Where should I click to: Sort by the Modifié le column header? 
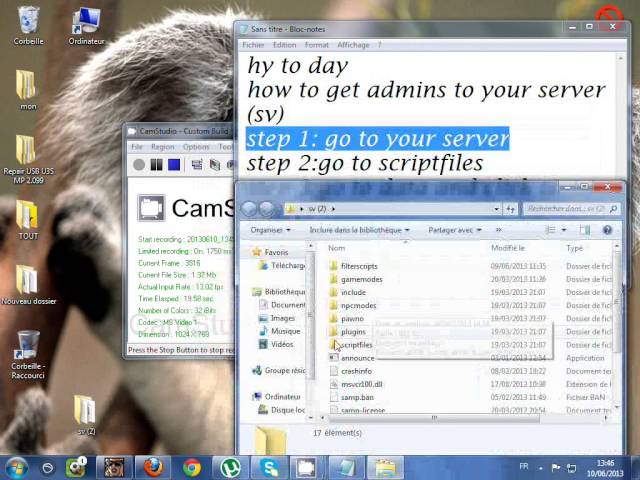point(507,248)
